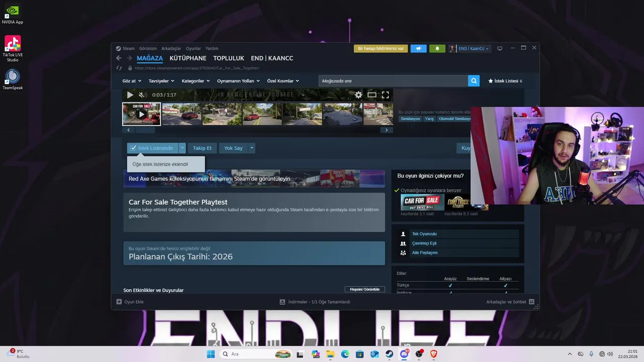Switch to the KÜTÜPHANE tab

(188, 58)
